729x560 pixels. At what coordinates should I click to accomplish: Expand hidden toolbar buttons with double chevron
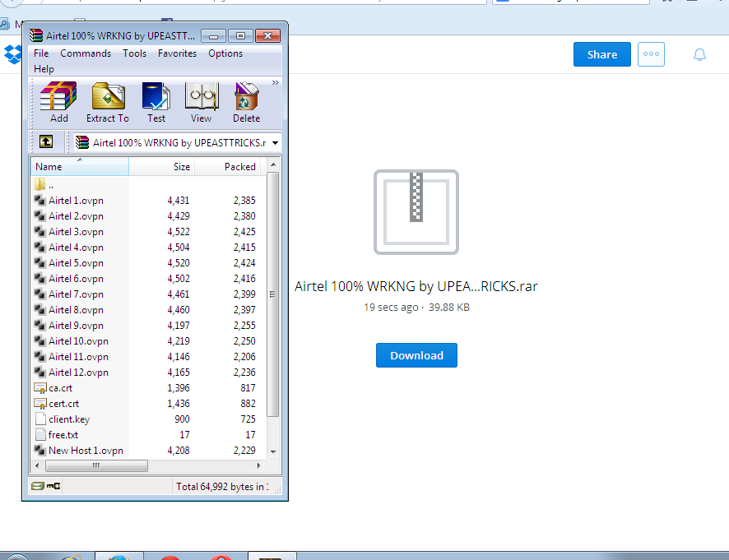tap(276, 83)
